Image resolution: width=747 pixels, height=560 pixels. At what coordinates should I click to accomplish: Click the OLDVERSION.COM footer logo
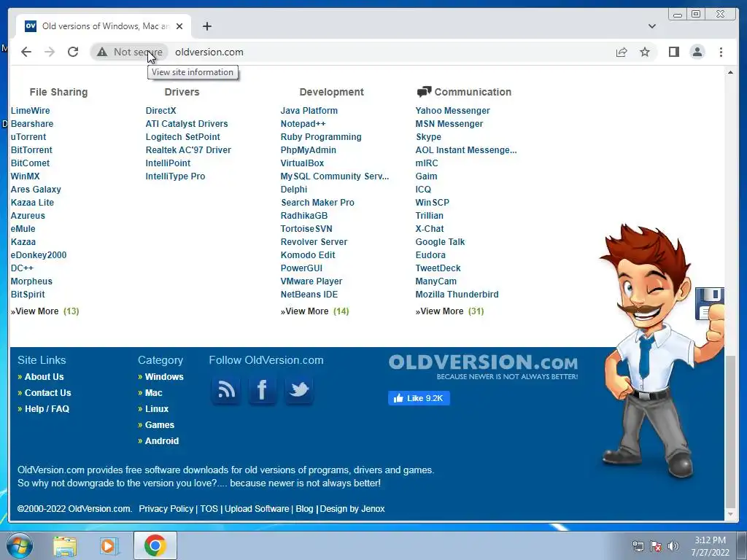(x=483, y=366)
